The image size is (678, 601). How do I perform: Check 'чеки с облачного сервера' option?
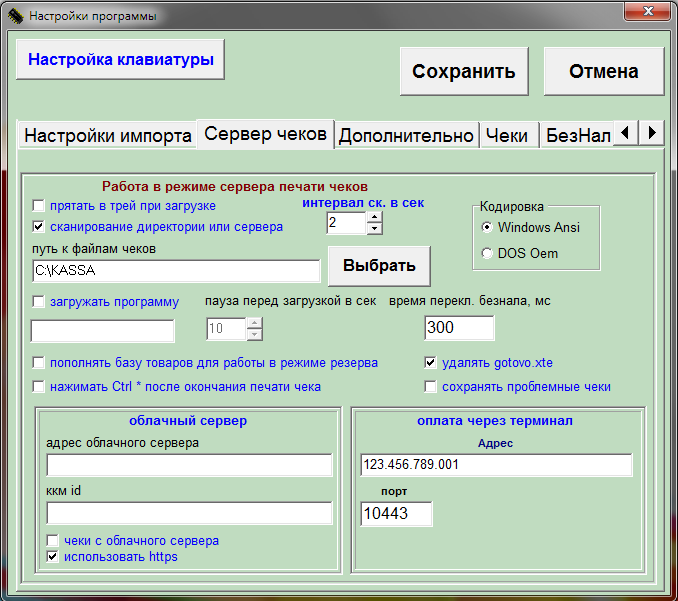[52, 540]
